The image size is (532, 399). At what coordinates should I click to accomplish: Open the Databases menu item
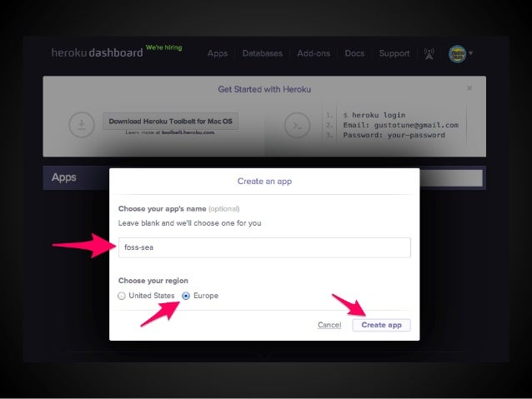(263, 53)
